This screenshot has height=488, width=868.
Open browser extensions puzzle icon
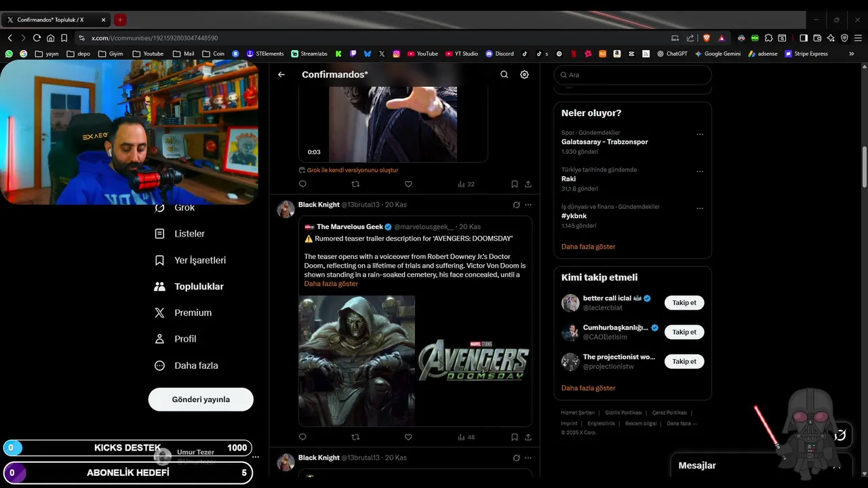(768, 38)
